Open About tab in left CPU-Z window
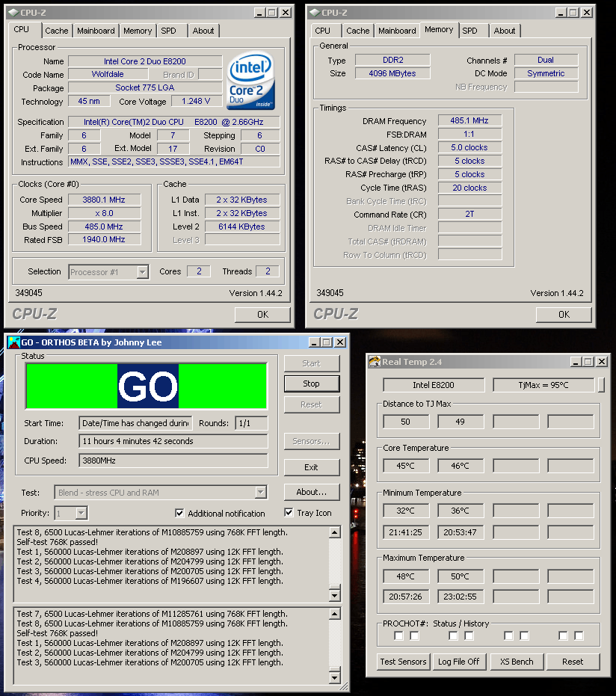 [203, 31]
